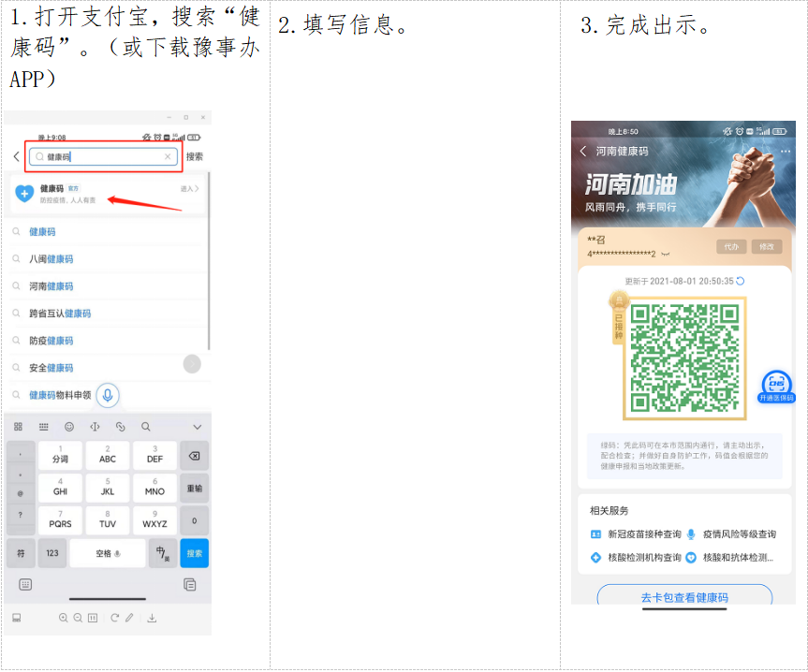The height and width of the screenshot is (672, 808).
Task: Toggle masked ID visibility eye icon
Action: 666,254
